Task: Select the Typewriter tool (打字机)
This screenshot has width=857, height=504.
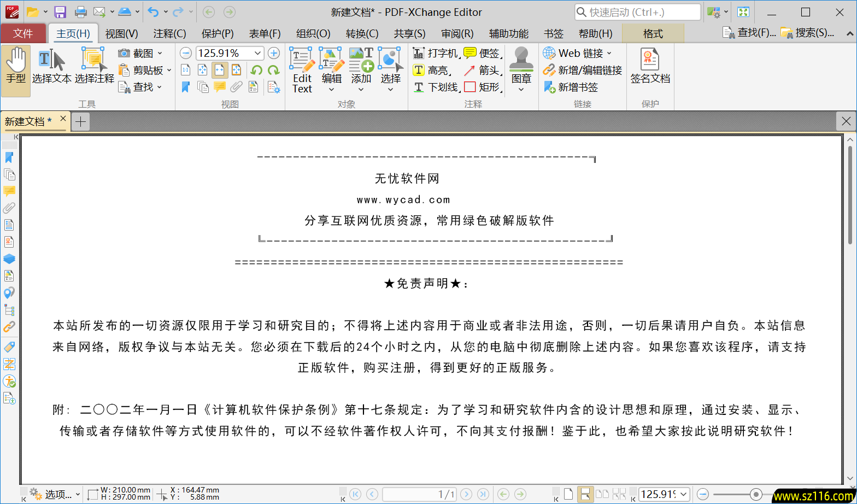Action: [x=435, y=53]
